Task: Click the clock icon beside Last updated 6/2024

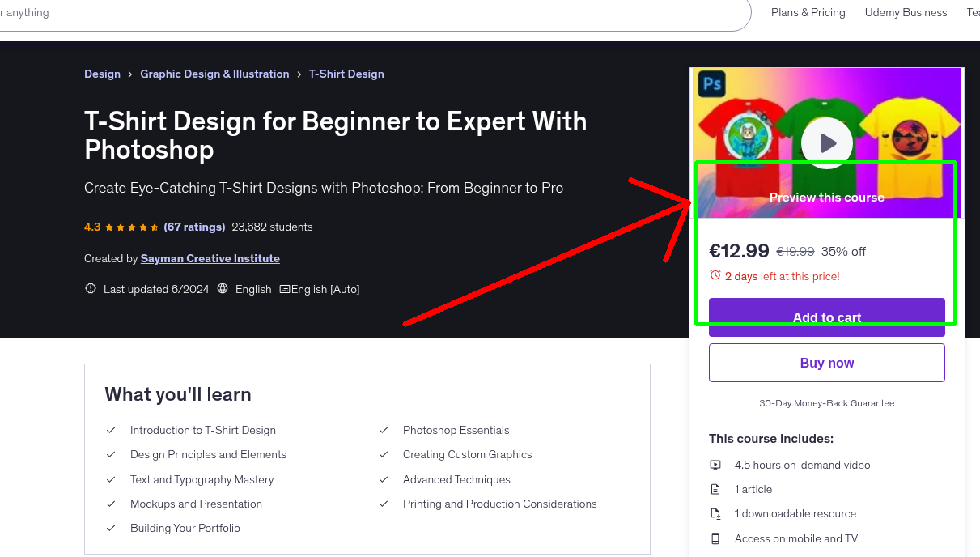Action: point(90,288)
